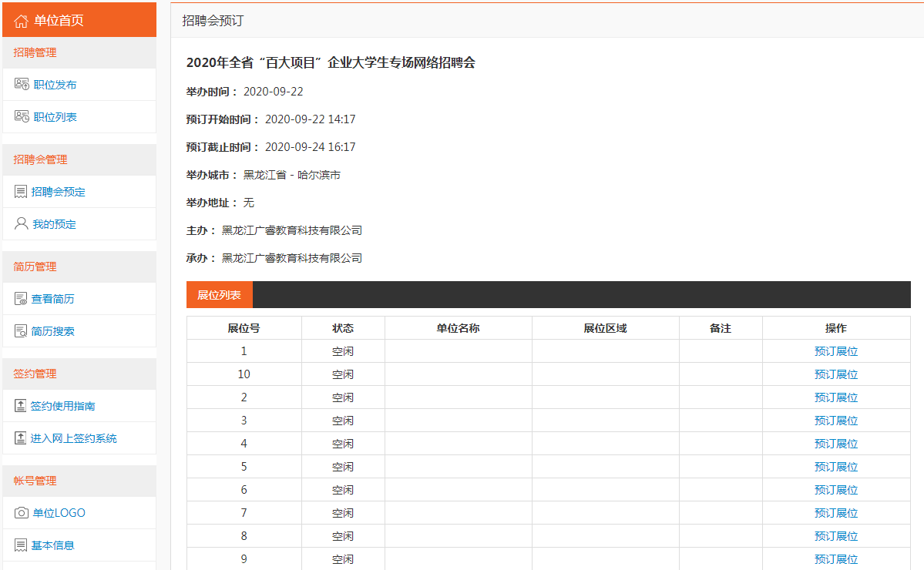
Task: Select the 展位列表 tab
Action: coord(219,295)
